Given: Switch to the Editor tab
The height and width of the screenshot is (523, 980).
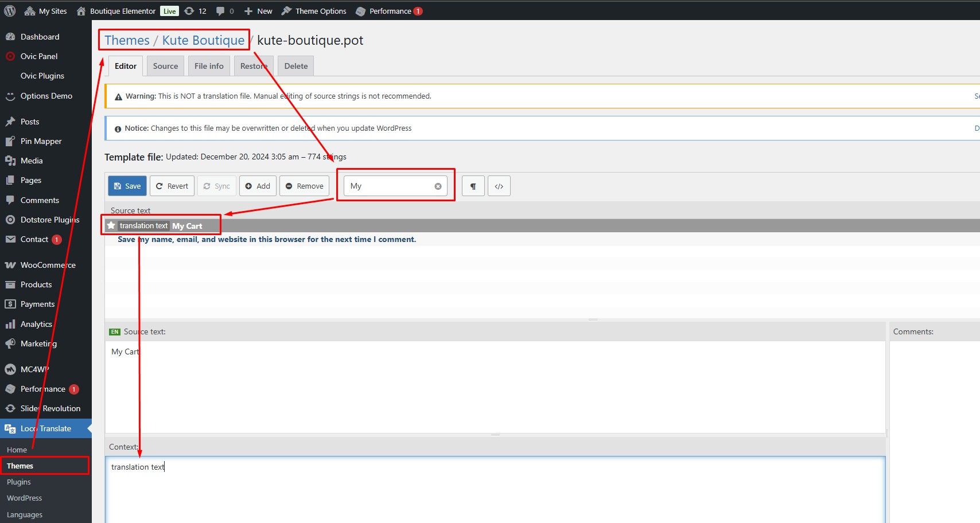Looking at the screenshot, I should coord(126,66).
